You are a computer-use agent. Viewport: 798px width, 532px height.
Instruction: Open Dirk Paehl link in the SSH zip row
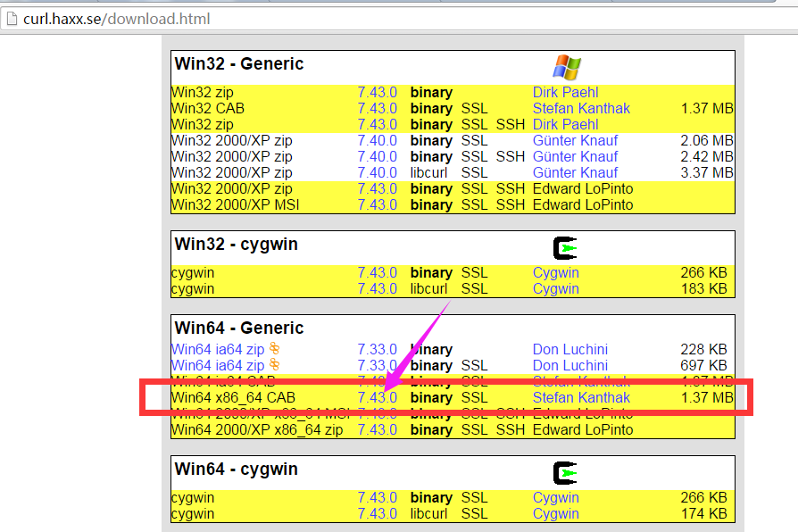(x=565, y=125)
